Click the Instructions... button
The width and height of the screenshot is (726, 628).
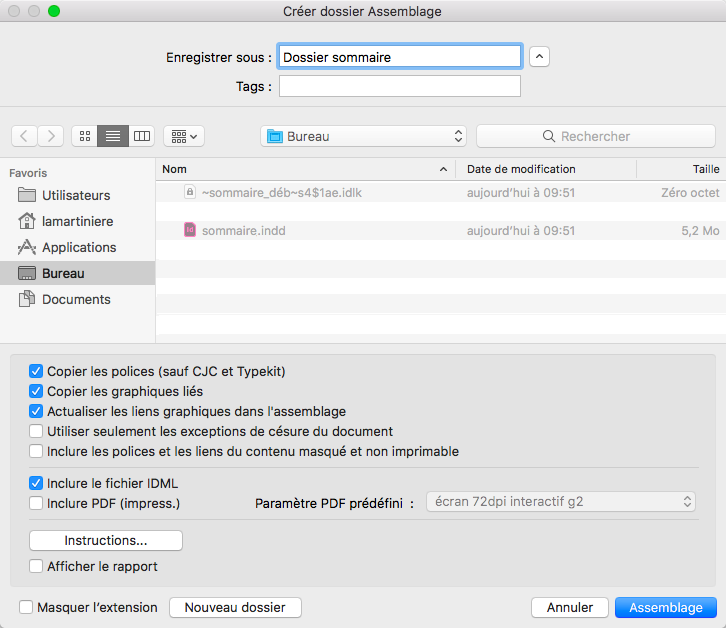click(x=106, y=540)
